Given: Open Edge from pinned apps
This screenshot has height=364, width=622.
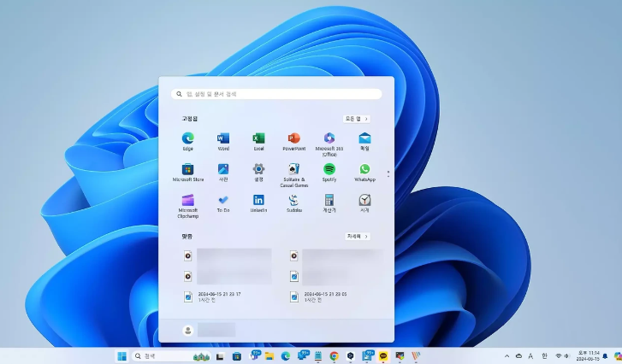Looking at the screenshot, I should pos(187,141).
